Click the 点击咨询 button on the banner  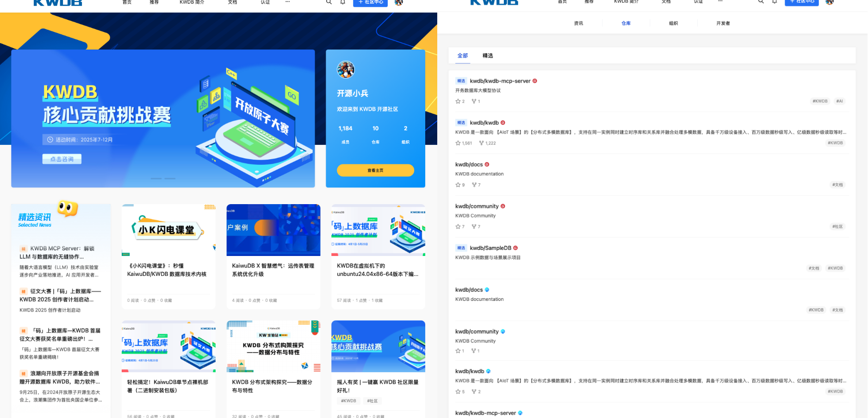[x=62, y=159]
